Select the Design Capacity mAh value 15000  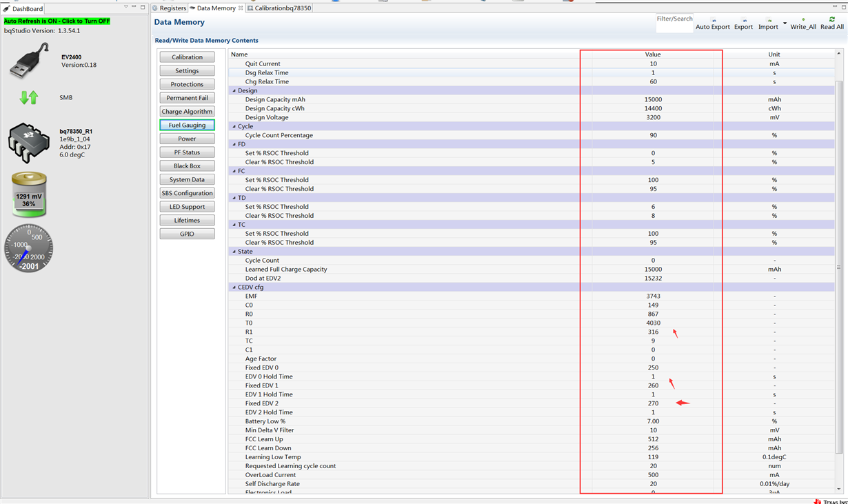653,99
